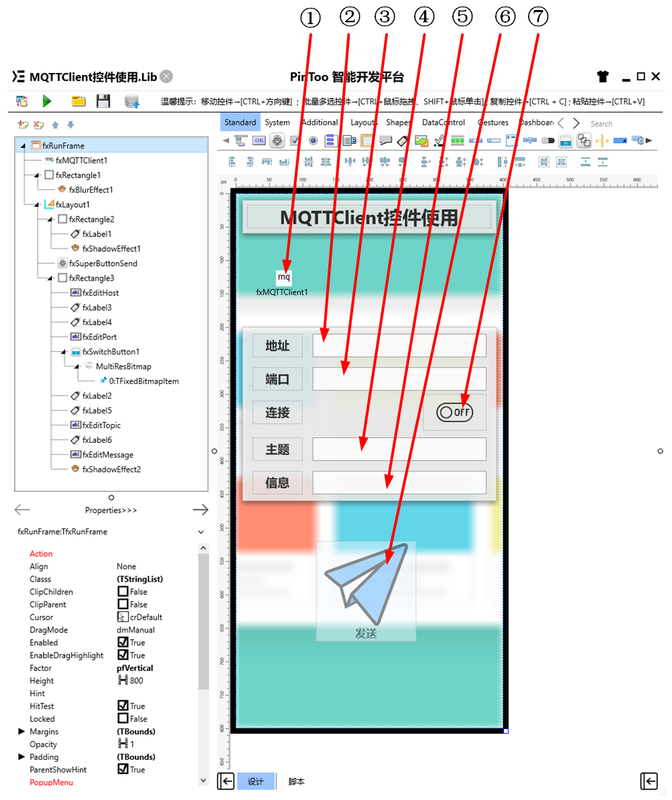Click the delete-node icon above the component tree
Viewport: 672px width, 800px height.
point(38,125)
